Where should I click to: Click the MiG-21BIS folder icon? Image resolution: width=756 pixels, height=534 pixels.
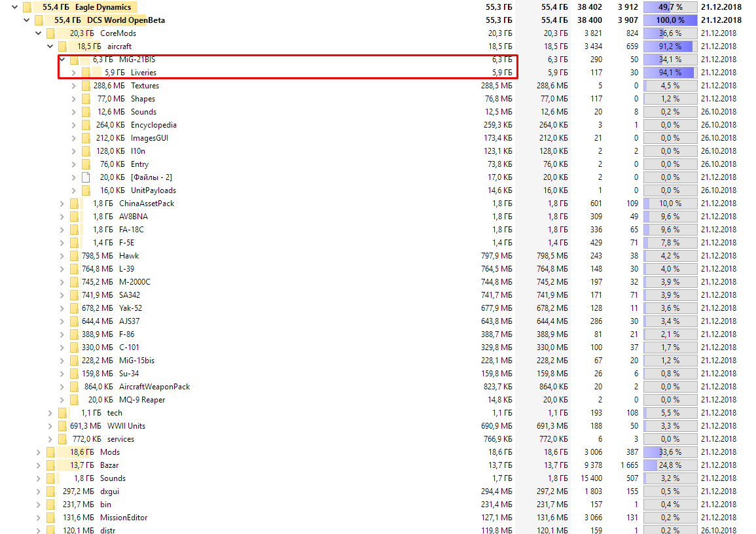pos(74,60)
